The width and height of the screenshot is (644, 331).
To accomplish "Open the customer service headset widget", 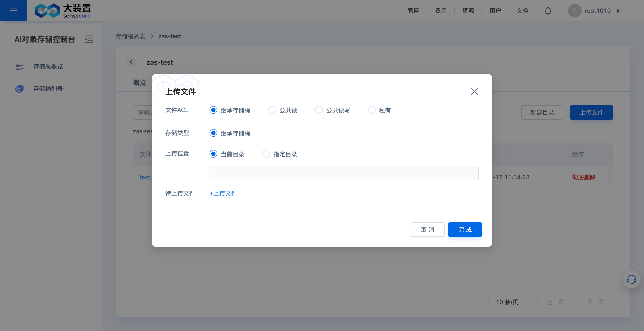I will point(631,279).
